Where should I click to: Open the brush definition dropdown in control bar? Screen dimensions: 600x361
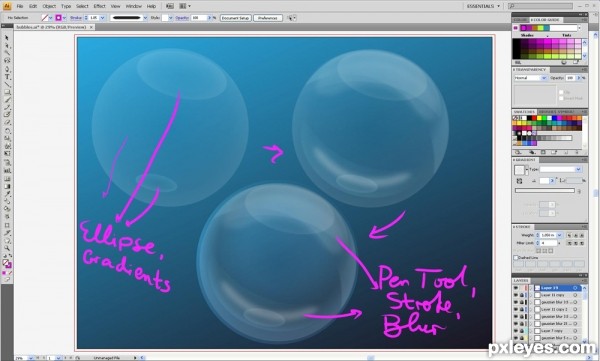point(145,18)
